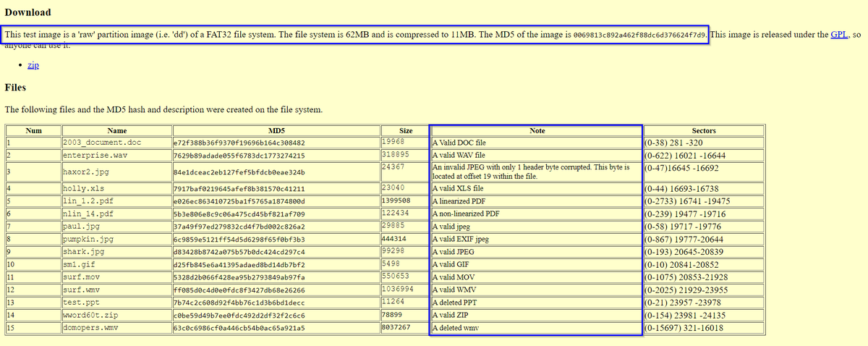Select file name domopers.wmv
This screenshot has width=868, height=346.
90,329
